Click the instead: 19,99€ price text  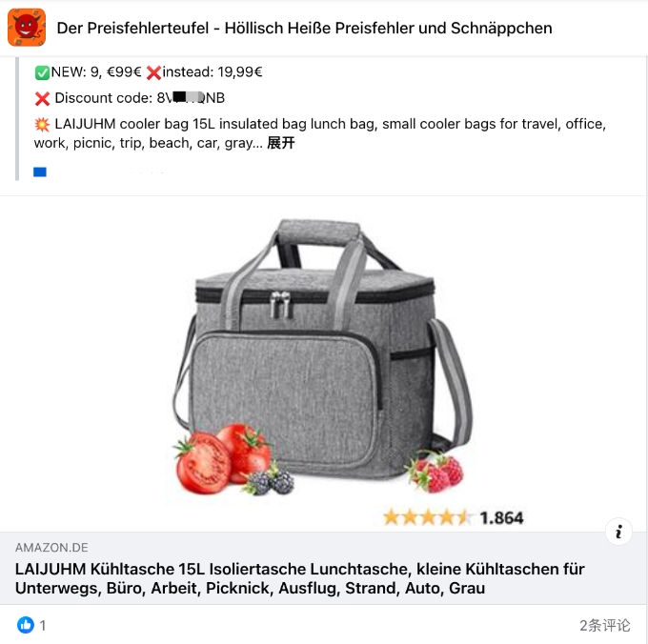[x=212, y=71]
